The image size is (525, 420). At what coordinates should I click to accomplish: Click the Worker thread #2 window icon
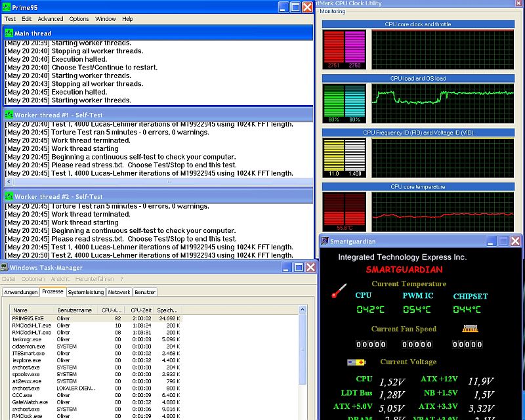pyautogui.click(x=9, y=197)
